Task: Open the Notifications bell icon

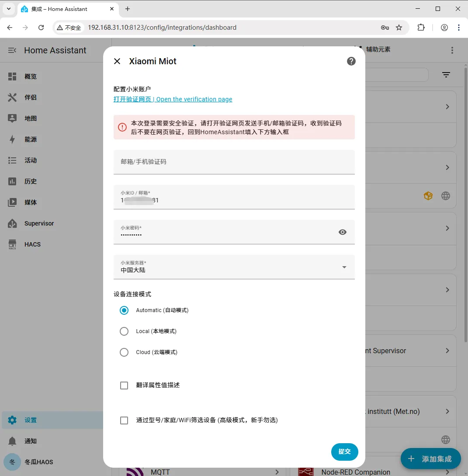Action: click(12, 441)
